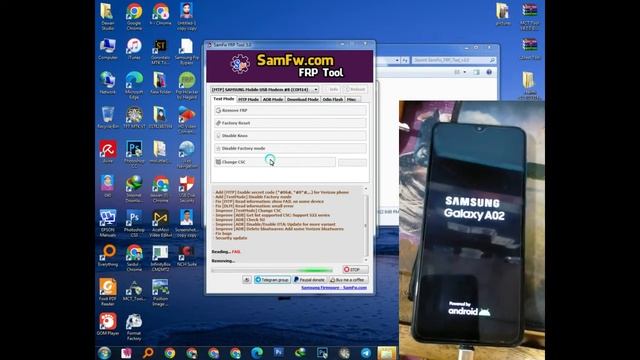The width and height of the screenshot is (640, 360).
Task: Open the USB Disk Security desktop icon
Action: pos(187,189)
